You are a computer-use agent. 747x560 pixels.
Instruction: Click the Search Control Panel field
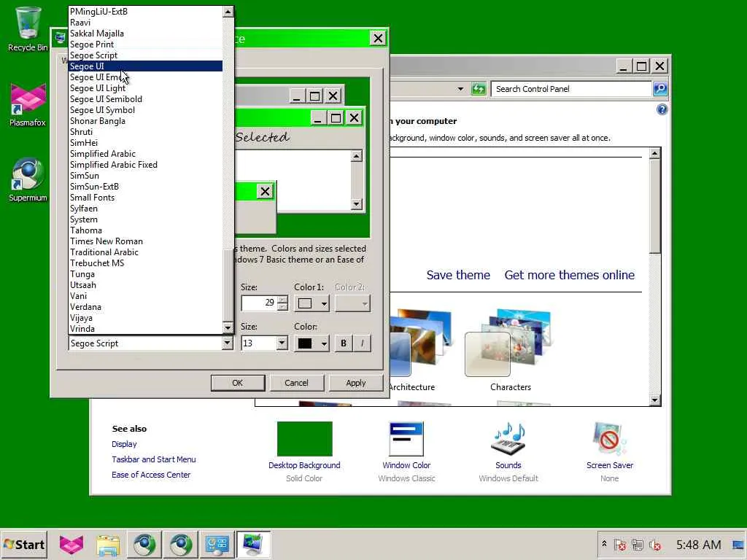[x=570, y=88]
